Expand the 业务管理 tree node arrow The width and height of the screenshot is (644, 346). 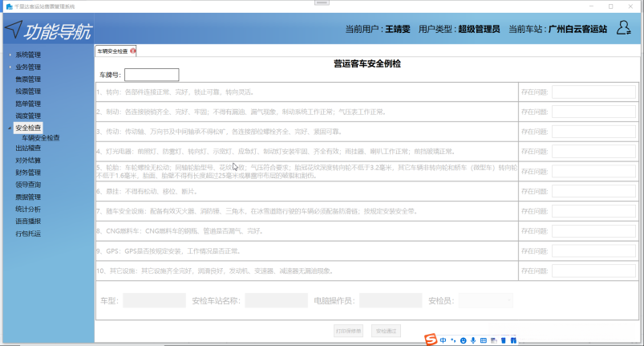10,67
